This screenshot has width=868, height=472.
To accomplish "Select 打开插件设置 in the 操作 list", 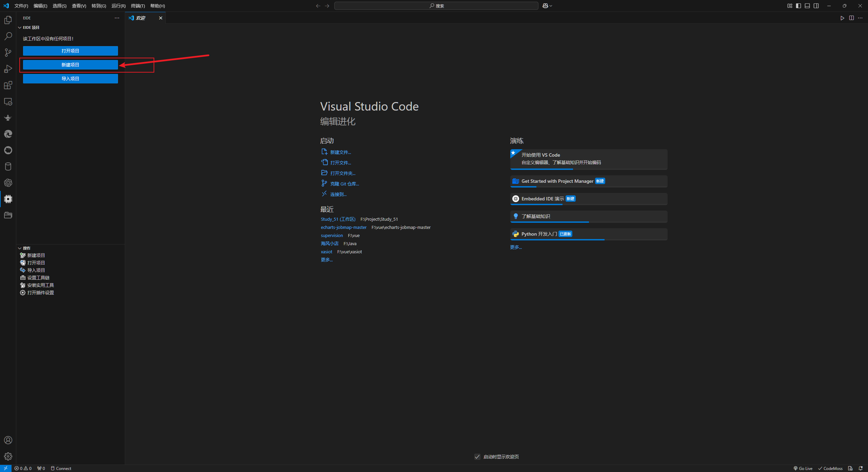I will [x=40, y=293].
